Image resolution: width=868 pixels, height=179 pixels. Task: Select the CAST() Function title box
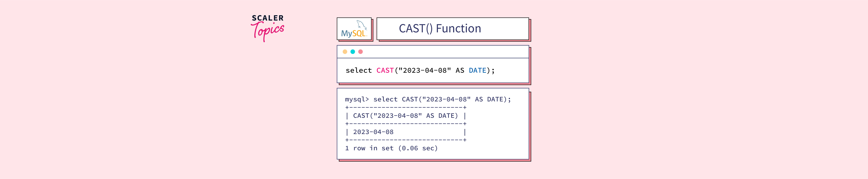pos(452,29)
